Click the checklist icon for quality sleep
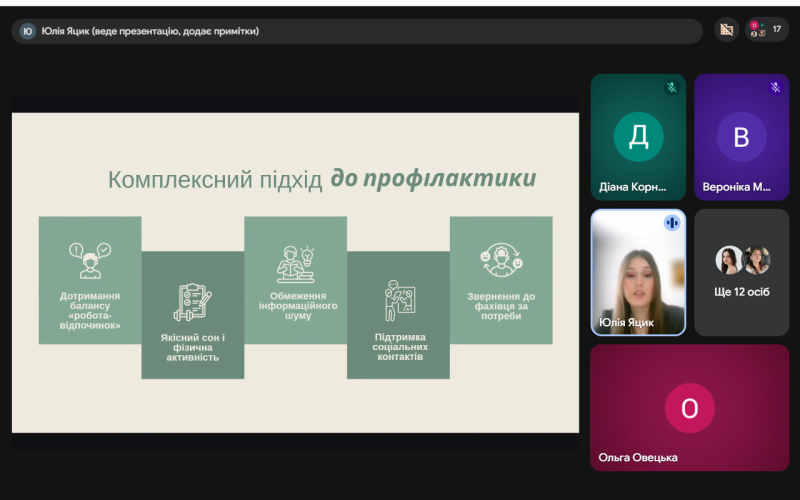The height and width of the screenshot is (500, 800). pos(192,301)
